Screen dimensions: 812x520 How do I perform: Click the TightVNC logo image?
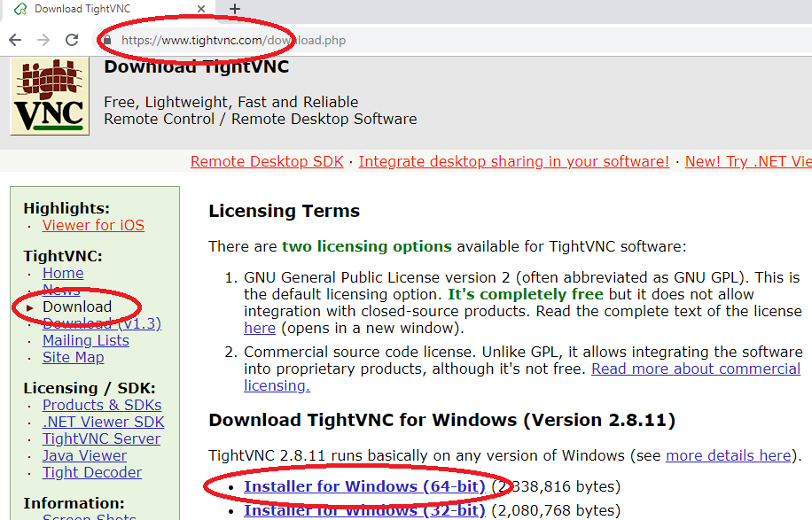(x=50, y=97)
